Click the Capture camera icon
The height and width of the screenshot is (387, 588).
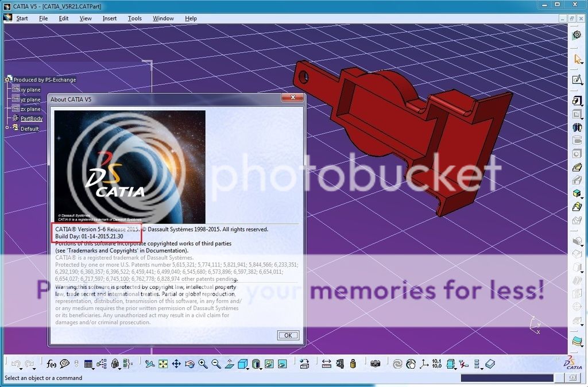[x=375, y=363]
